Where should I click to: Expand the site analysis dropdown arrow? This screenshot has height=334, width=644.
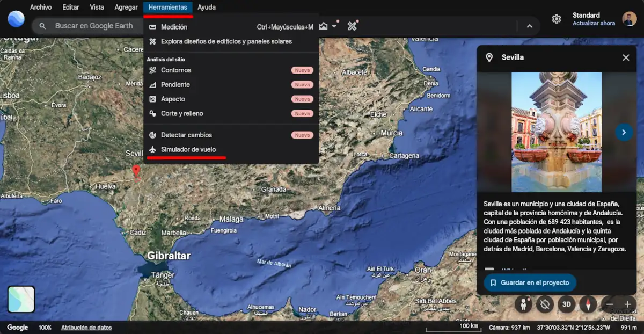335,26
